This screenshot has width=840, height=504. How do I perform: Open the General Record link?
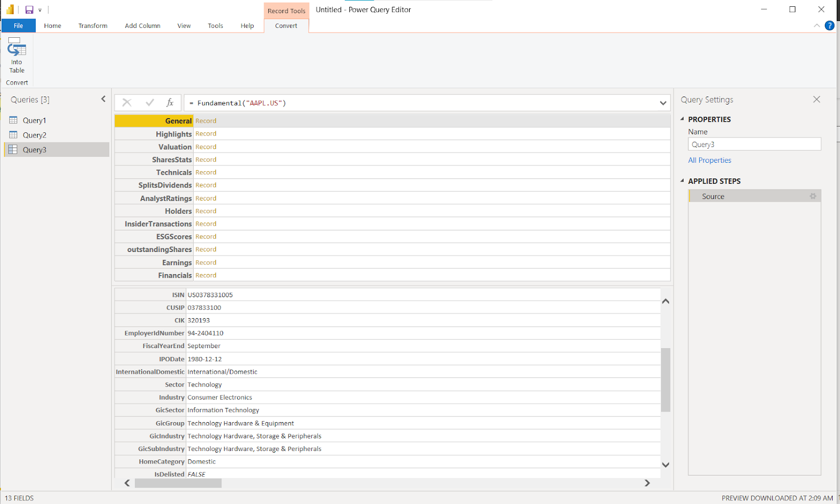pos(206,121)
